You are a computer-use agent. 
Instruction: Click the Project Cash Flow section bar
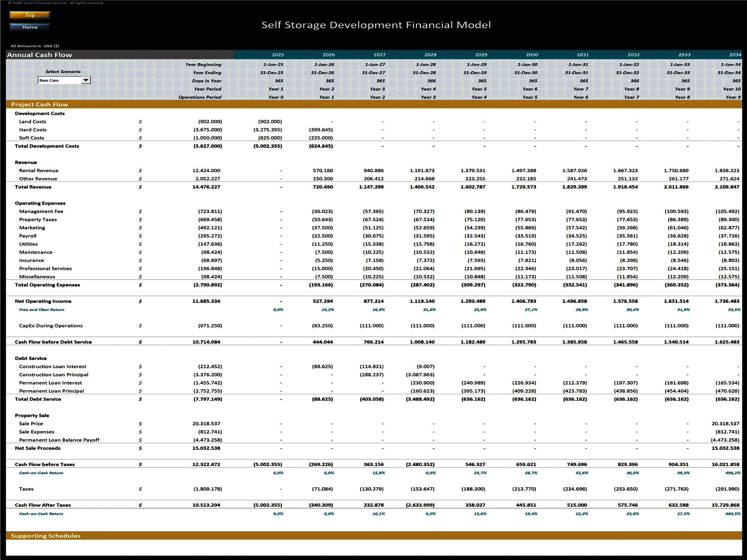(40, 104)
